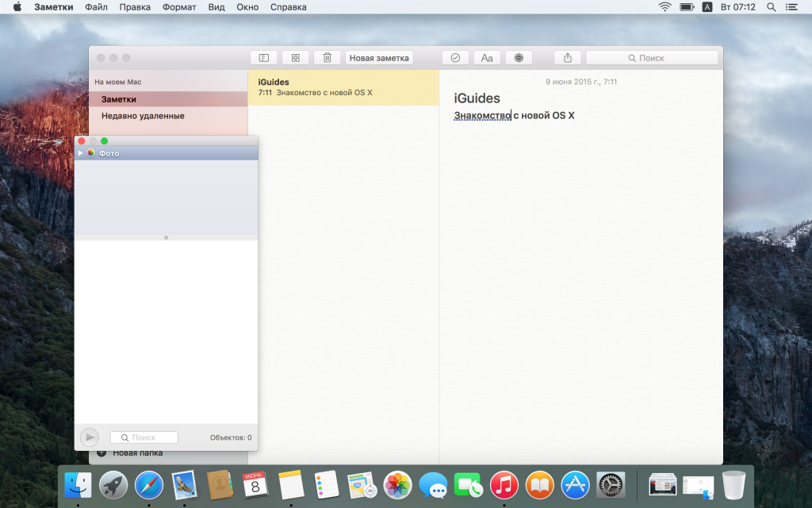Open Photos from the Dock

[398, 485]
